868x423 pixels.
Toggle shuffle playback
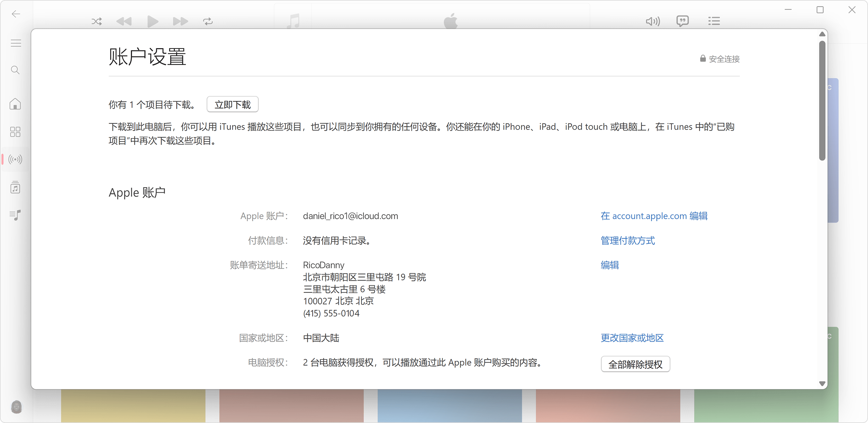tap(97, 21)
